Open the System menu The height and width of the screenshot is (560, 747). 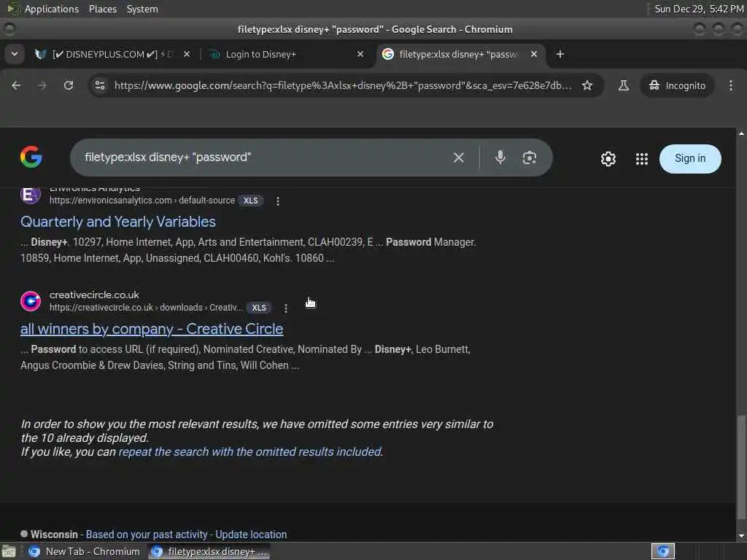pos(142,9)
